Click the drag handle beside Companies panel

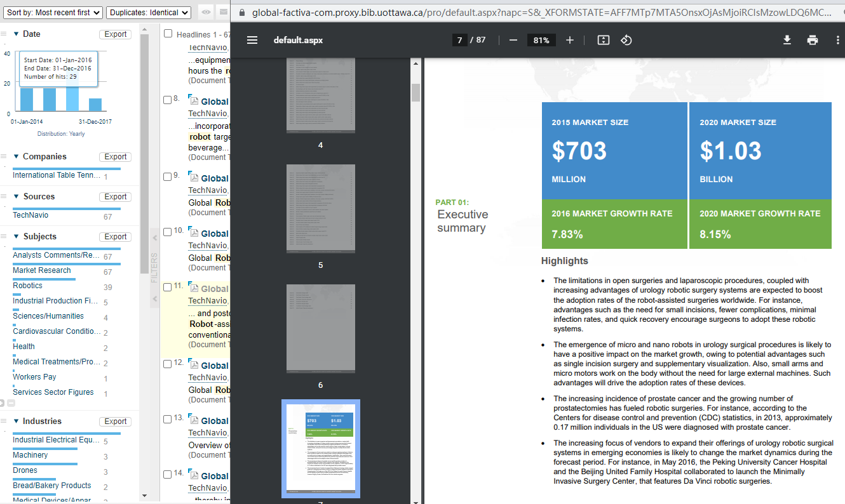[x=4, y=156]
